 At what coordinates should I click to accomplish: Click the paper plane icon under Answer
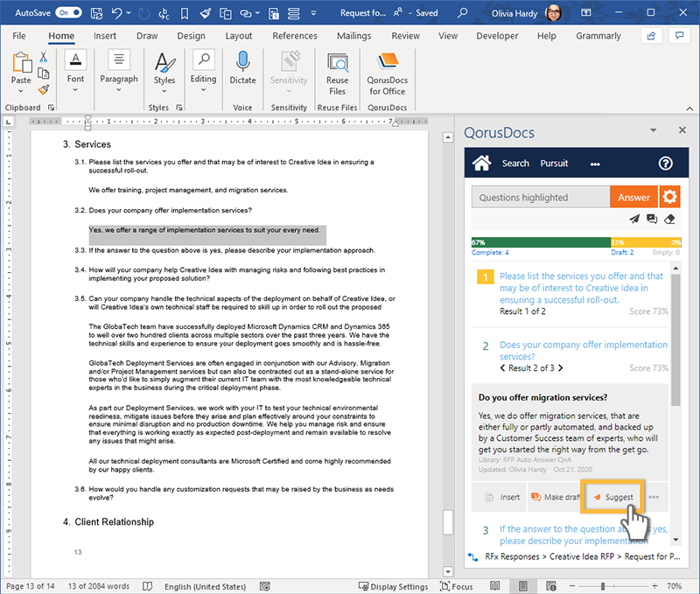tap(634, 219)
